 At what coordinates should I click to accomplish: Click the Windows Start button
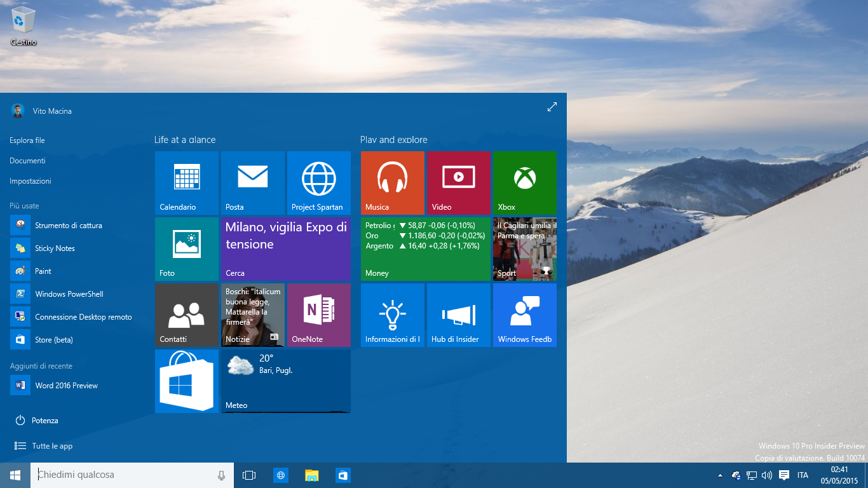point(15,475)
